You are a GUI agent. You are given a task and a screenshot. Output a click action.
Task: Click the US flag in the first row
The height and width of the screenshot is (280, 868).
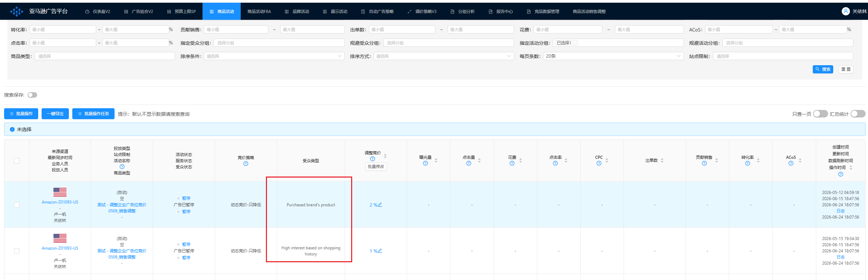[60, 192]
